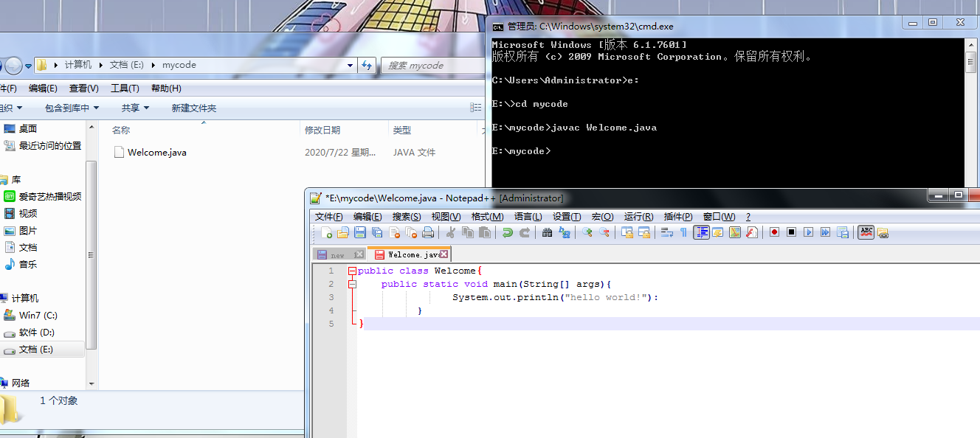The image size is (980, 438).
Task: Refresh the mycode folder in Explorer
Action: point(367,65)
